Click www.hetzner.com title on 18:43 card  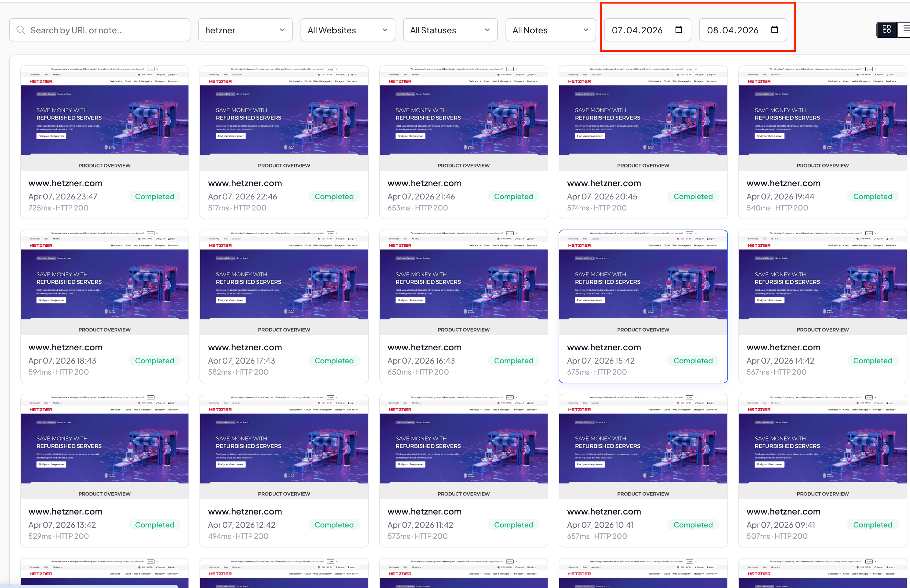click(65, 347)
